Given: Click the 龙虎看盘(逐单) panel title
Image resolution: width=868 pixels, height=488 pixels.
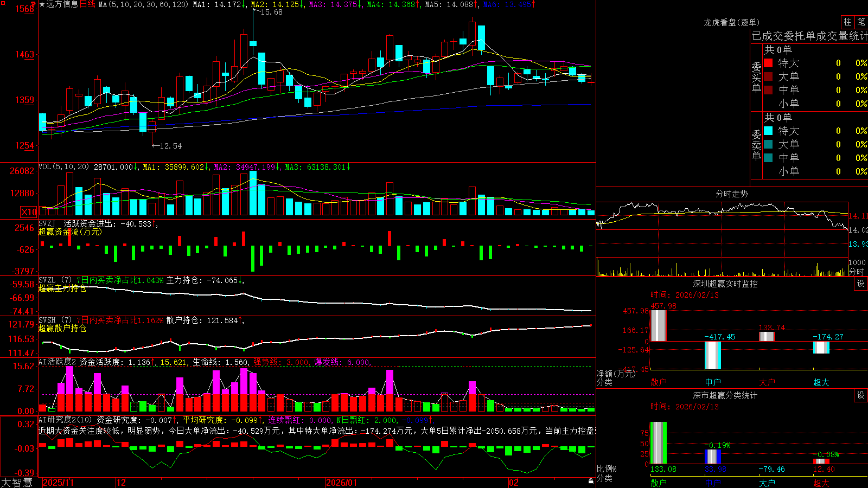Looking at the screenshot, I should [731, 22].
